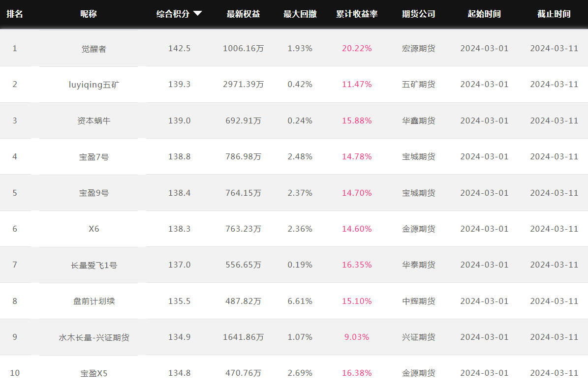The height and width of the screenshot is (390, 588).
Task: Select the equity value 786.98万
Action: point(244,156)
